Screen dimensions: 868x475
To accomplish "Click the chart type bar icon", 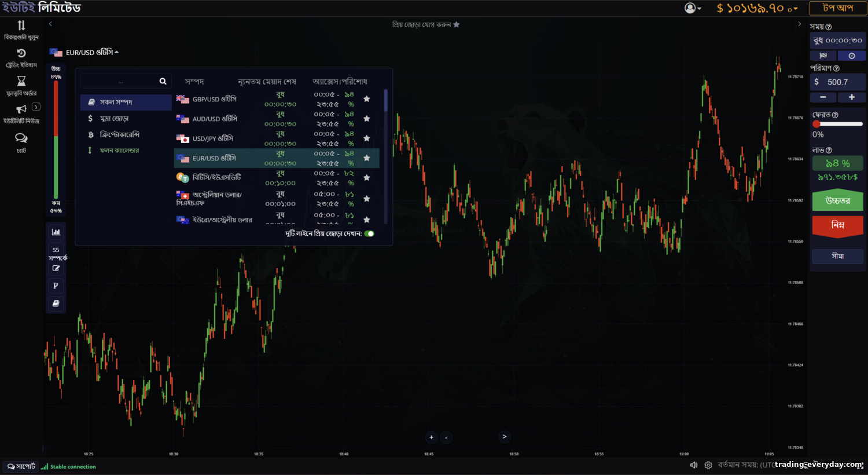I will coord(56,232).
